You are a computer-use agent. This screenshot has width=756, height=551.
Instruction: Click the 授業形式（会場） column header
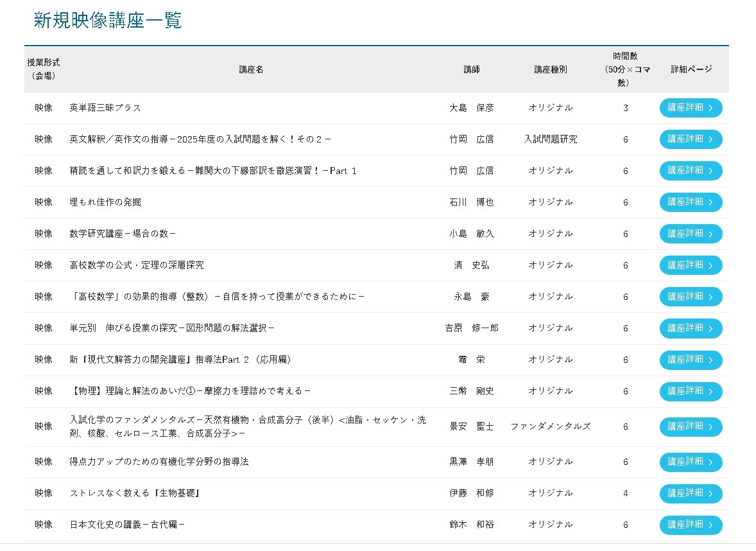(x=44, y=69)
